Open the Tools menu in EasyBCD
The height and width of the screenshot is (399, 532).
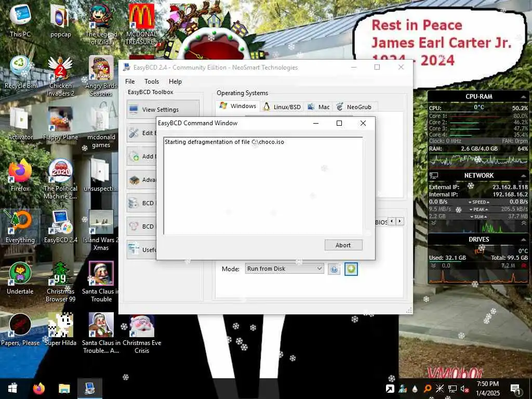152,82
